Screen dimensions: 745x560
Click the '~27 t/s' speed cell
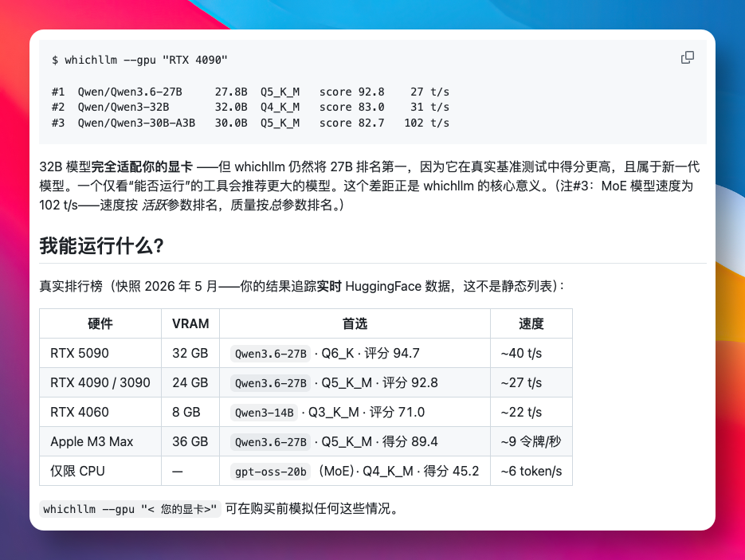click(531, 382)
